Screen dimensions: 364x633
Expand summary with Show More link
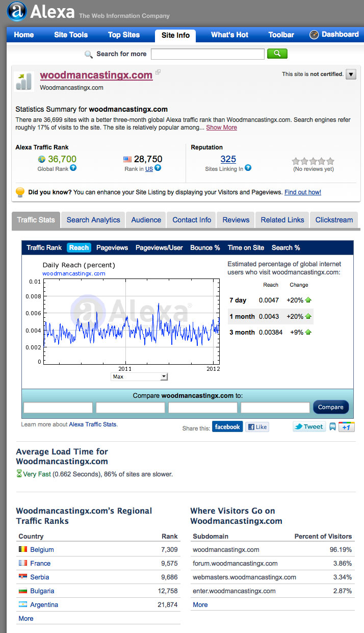(x=221, y=128)
